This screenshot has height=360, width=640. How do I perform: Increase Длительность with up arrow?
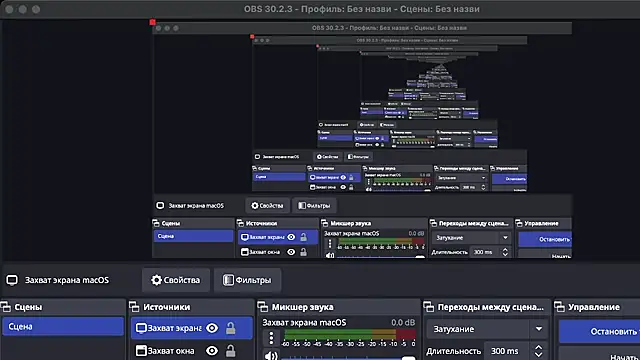pos(539,347)
